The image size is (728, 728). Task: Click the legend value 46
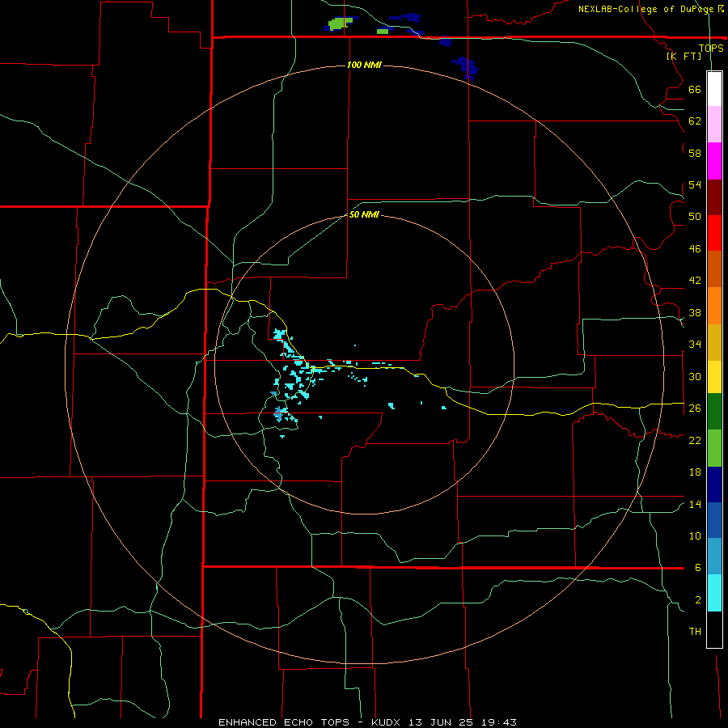[695, 249]
